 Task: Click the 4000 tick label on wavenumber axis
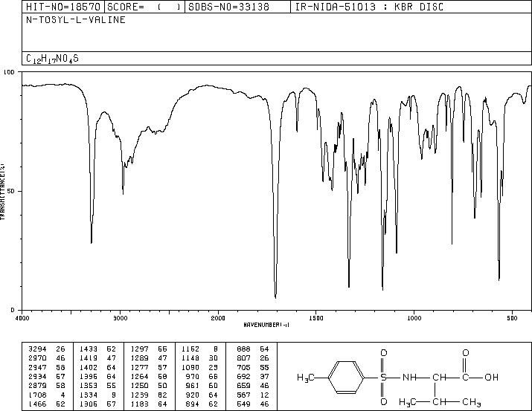pos(22,318)
